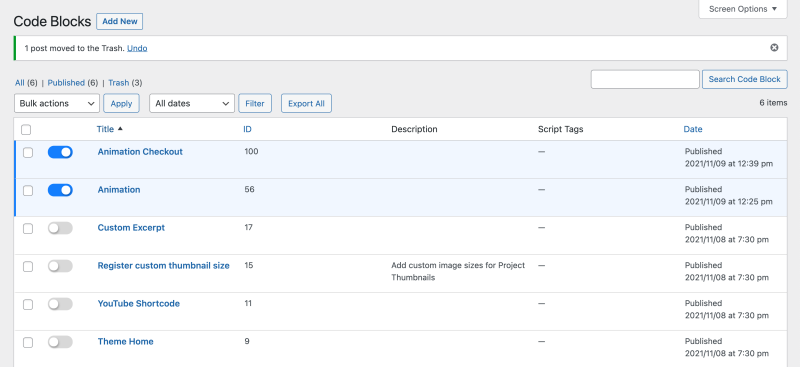
Task: Click ID value 15
Action: point(248,265)
